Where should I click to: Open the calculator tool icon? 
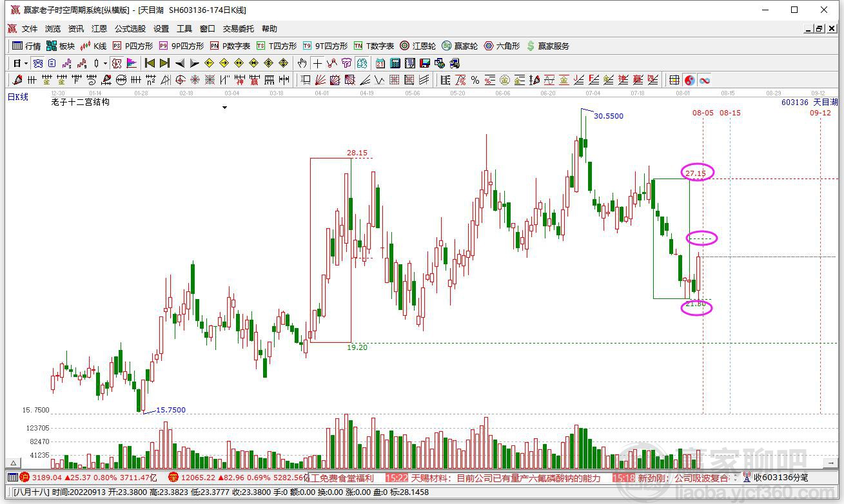(395, 63)
